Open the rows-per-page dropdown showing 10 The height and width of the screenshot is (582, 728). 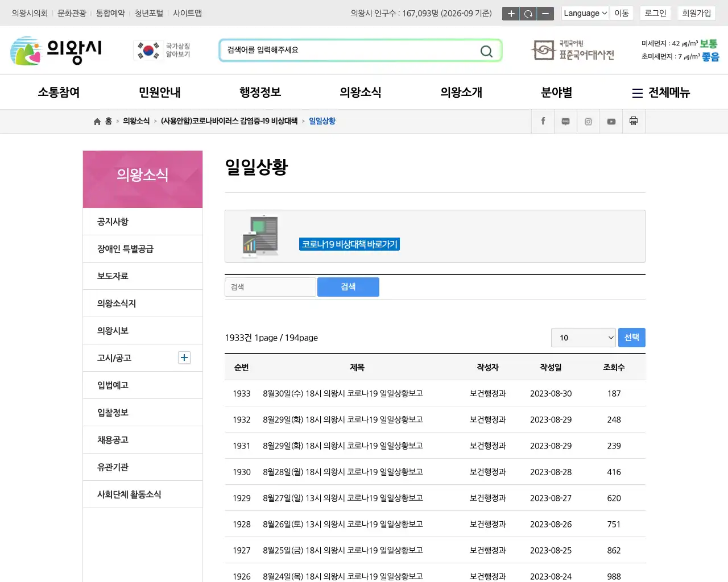pyautogui.click(x=584, y=338)
